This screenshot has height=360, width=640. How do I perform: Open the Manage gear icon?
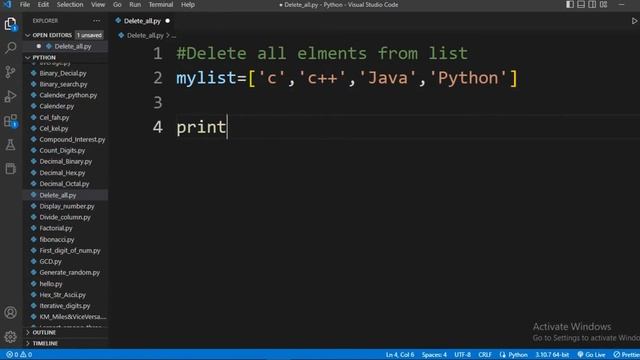click(11, 337)
